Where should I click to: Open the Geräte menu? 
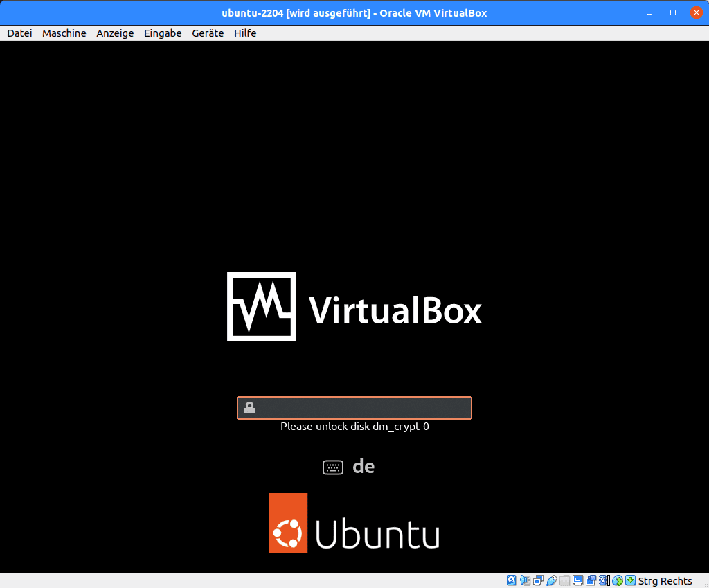[208, 33]
